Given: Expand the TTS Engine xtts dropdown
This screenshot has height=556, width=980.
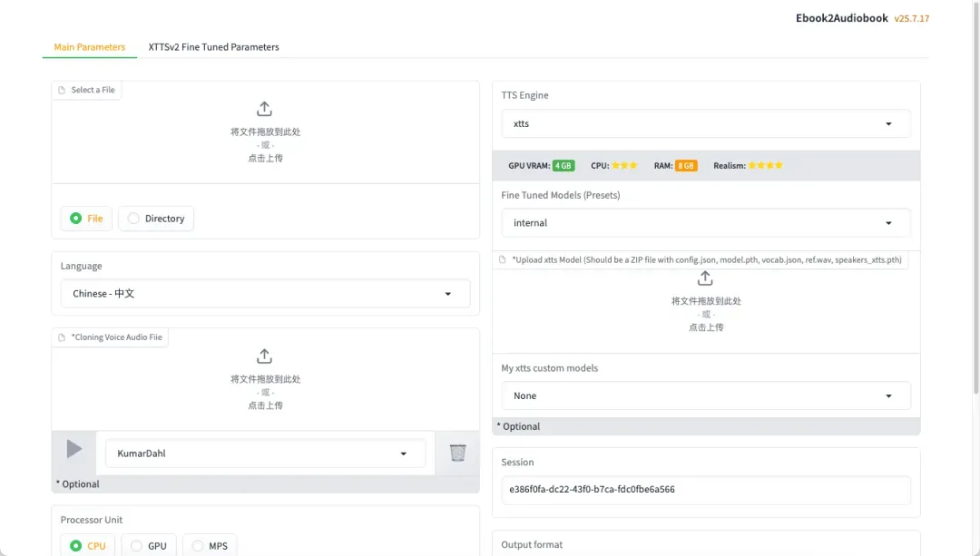Looking at the screenshot, I should coord(705,123).
